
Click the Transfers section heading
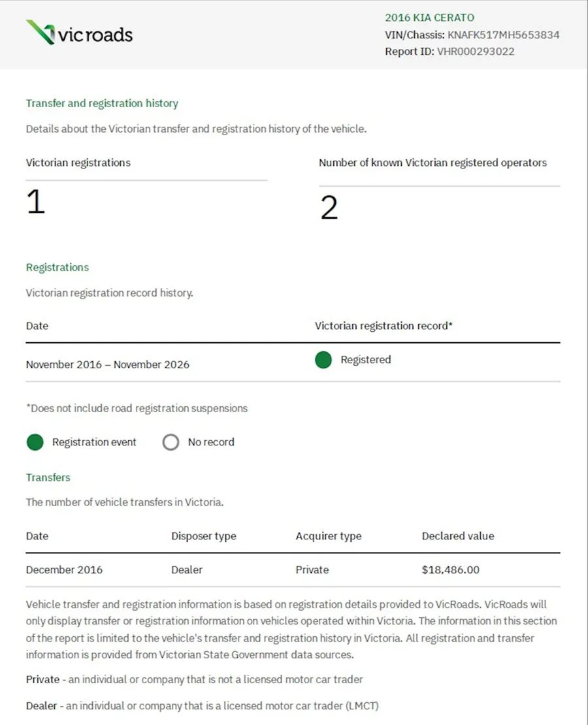coord(48,477)
